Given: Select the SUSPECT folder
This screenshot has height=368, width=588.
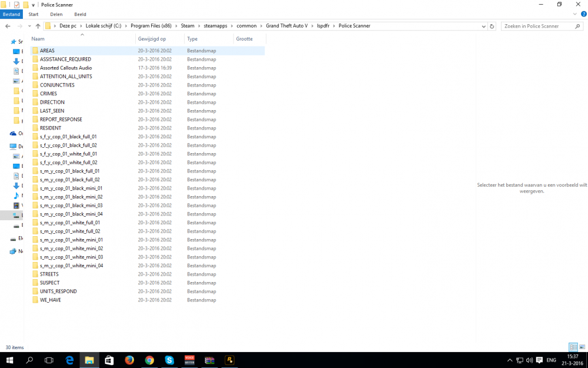Looking at the screenshot, I should [x=49, y=283].
